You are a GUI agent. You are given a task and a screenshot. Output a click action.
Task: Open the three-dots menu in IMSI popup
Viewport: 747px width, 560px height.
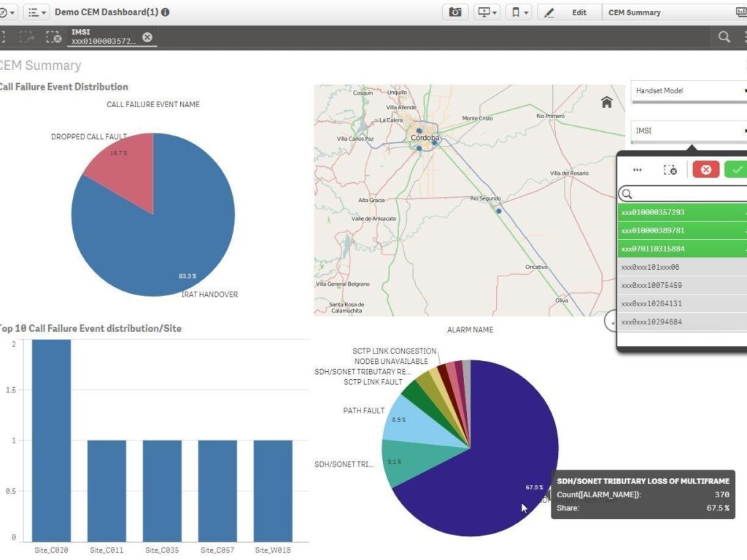tap(638, 170)
